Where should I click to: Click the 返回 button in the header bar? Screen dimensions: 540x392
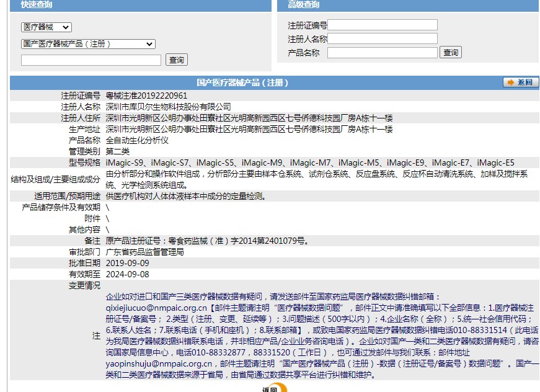[521, 82]
